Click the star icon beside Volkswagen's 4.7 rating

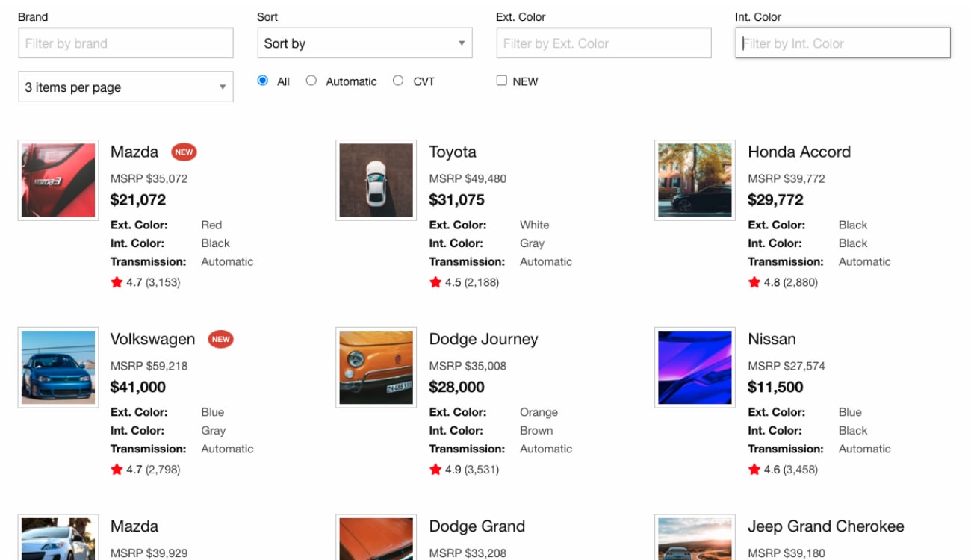pyautogui.click(x=117, y=470)
